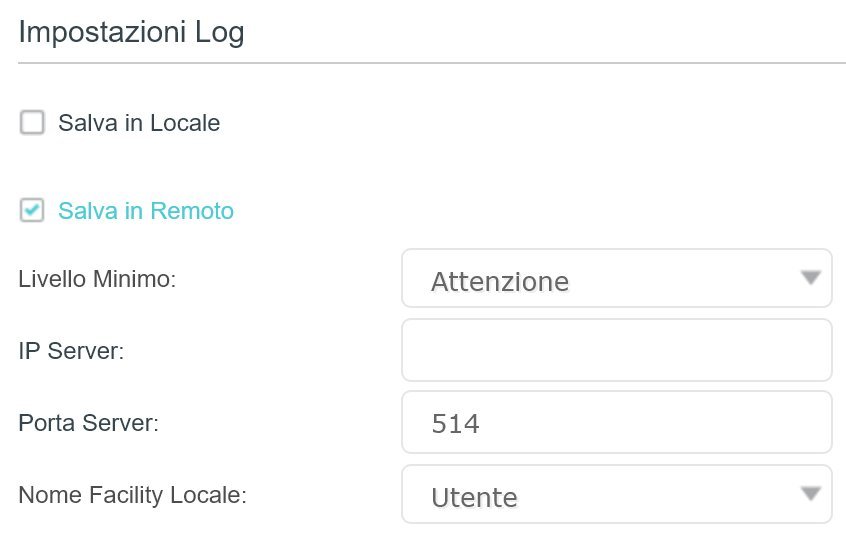Click the horizontal divider under Impostazioni Log

tap(432, 63)
